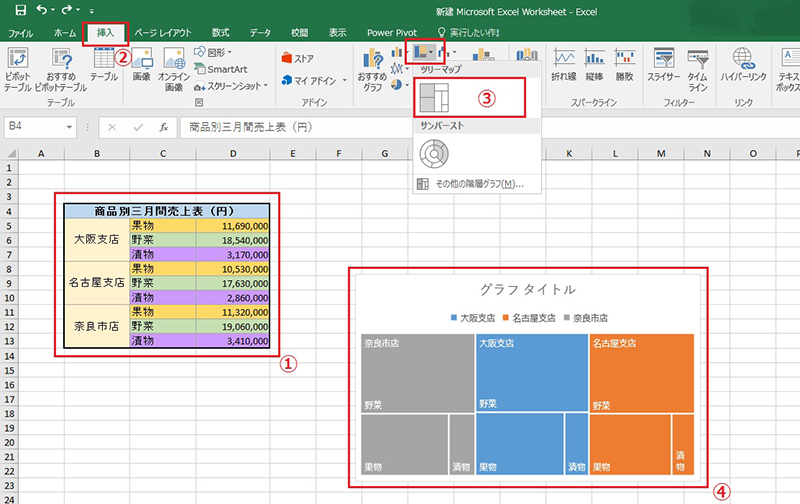The image size is (800, 504).
Task: Click the formula bar containing 商品別三月間売上表
Action: click(490, 128)
